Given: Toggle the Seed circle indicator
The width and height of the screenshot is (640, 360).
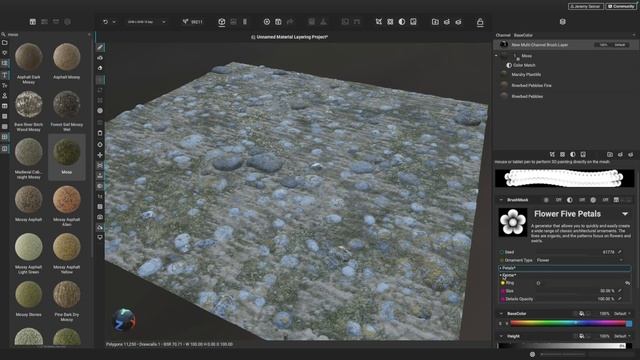Looking at the screenshot, I should 502,252.
